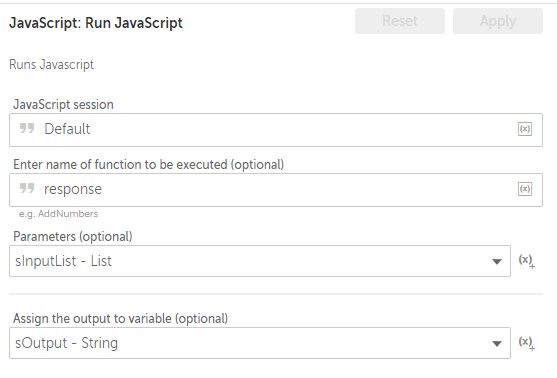Click into the function name field containing response

[x=276, y=190]
